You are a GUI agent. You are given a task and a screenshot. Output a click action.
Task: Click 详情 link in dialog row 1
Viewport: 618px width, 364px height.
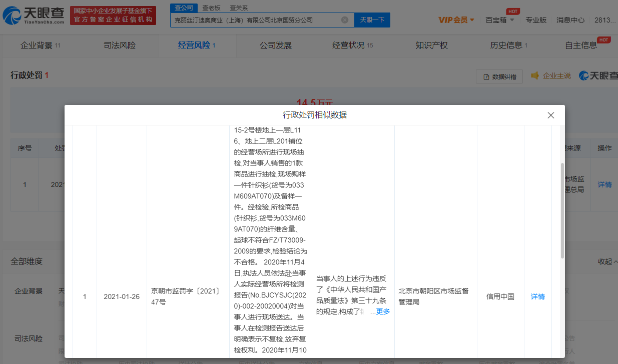click(538, 296)
